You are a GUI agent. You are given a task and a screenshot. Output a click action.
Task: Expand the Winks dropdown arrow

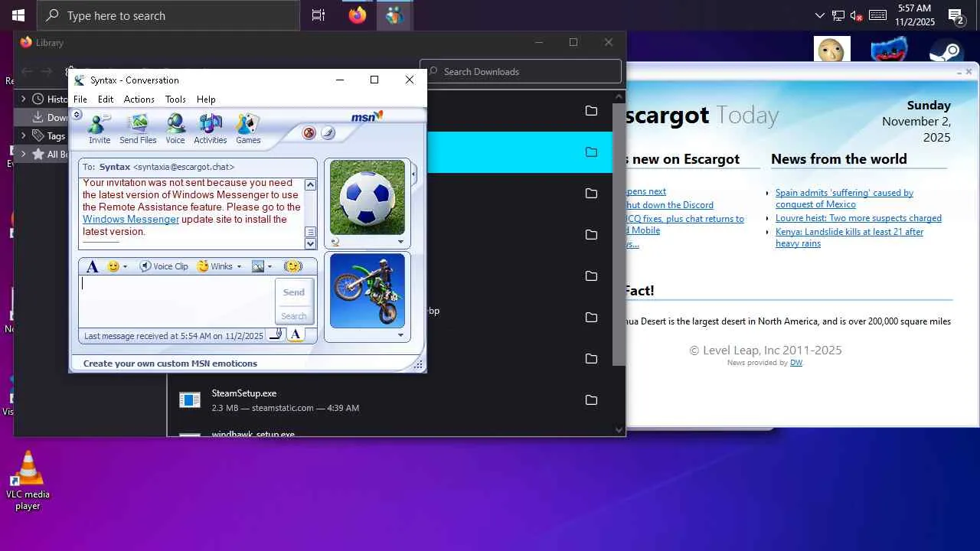[x=239, y=267]
